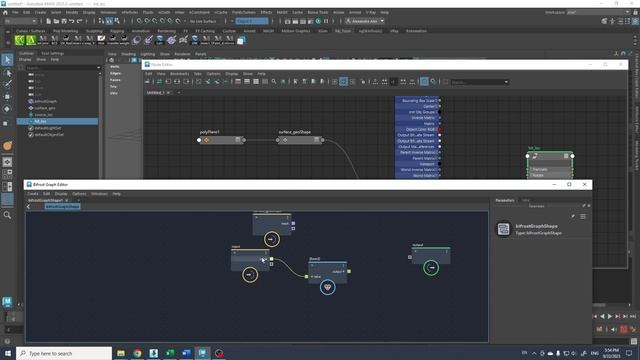Click the New Scene icon in status line
The image size is (640, 360).
(49, 21)
